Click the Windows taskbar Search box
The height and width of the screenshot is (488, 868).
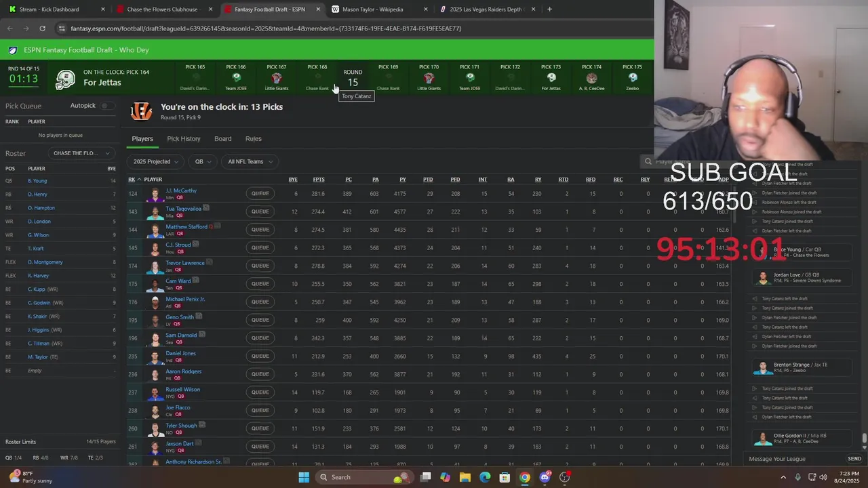click(x=366, y=477)
